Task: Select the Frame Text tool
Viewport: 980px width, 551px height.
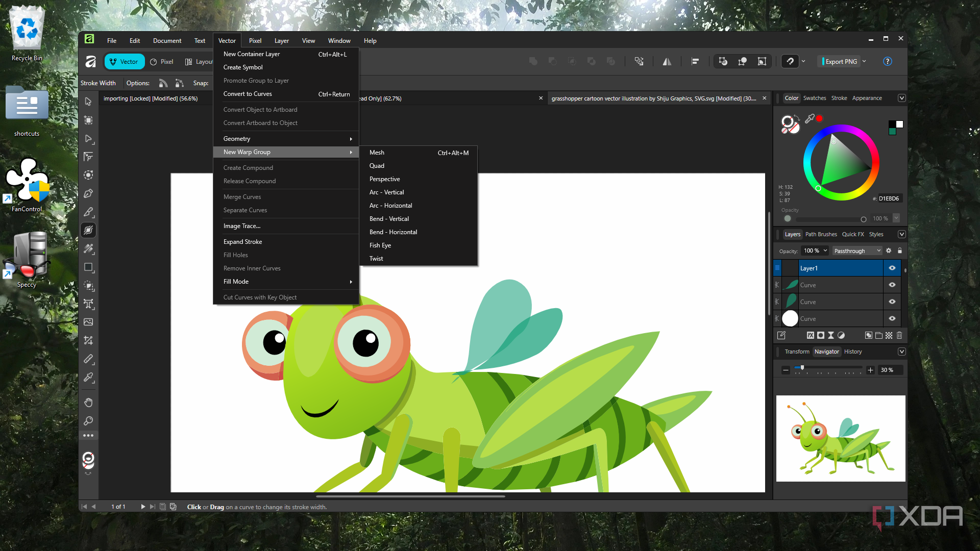Action: pyautogui.click(x=88, y=304)
